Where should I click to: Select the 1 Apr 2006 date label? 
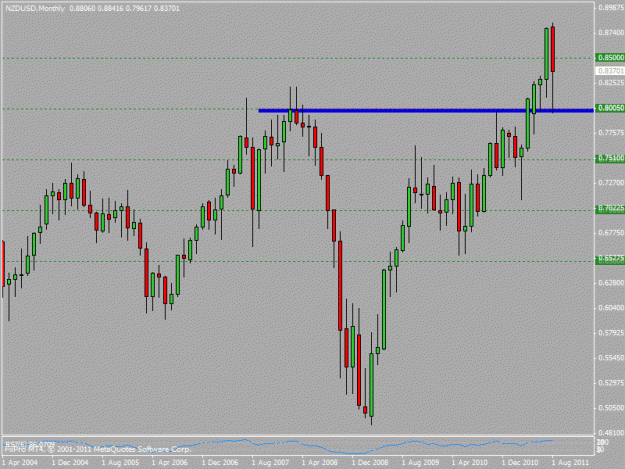click(x=170, y=463)
